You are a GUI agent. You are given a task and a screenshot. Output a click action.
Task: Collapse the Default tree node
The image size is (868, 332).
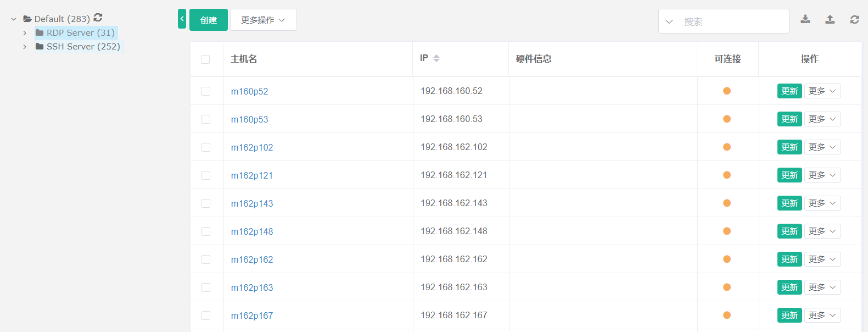pyautogui.click(x=14, y=19)
